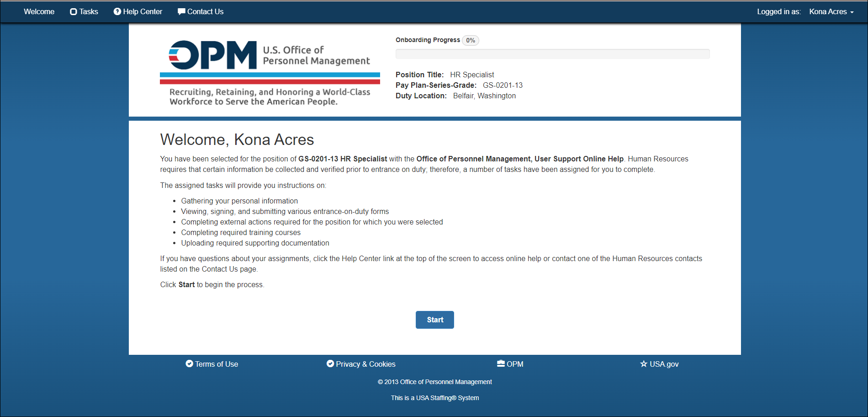Image resolution: width=868 pixels, height=417 pixels.
Task: Open the Privacy & Cookies link
Action: coord(361,364)
